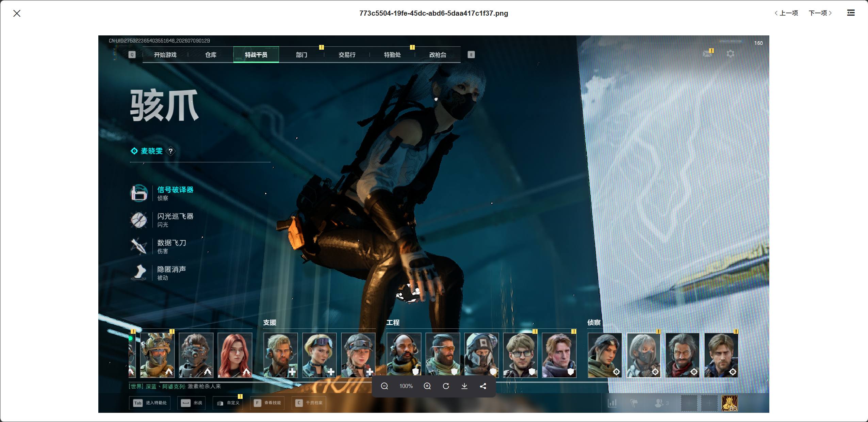Screen dimensions: 868x422
Task: Click the question mark next to 麦晓雯
Action: [170, 151]
